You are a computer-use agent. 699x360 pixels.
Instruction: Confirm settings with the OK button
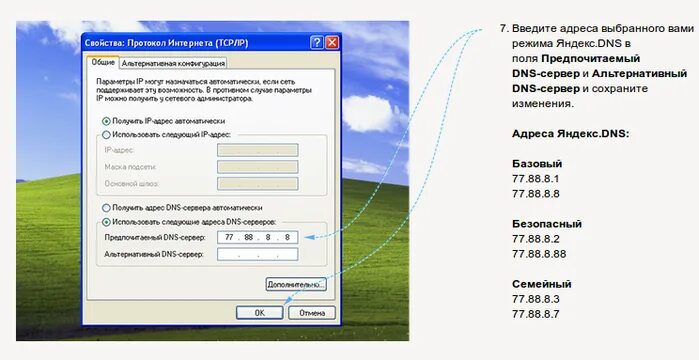(x=259, y=313)
